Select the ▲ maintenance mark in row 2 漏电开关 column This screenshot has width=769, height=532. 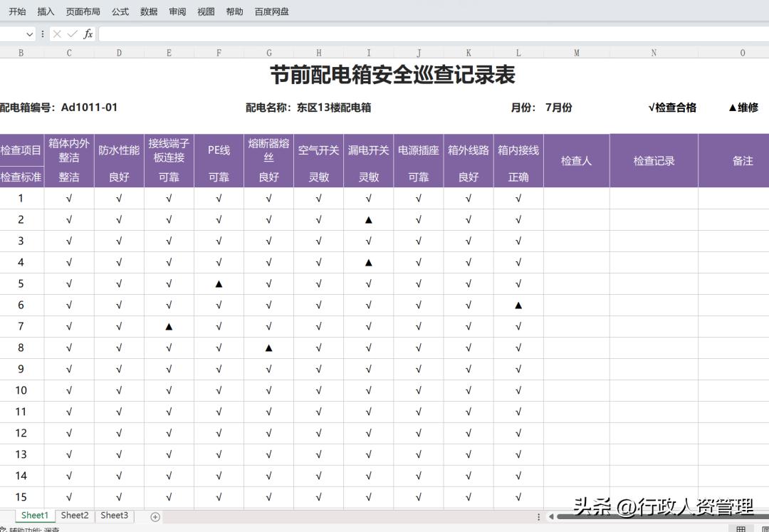(368, 219)
